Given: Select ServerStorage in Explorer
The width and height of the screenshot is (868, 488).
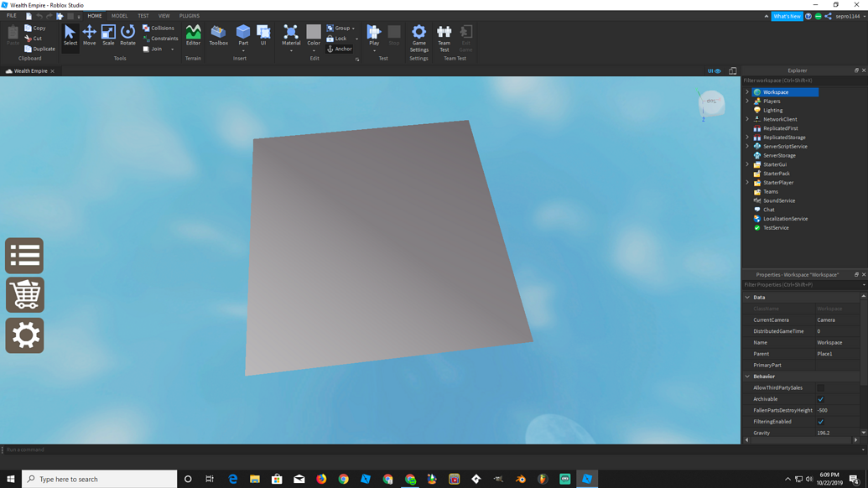Looking at the screenshot, I should click(779, 155).
